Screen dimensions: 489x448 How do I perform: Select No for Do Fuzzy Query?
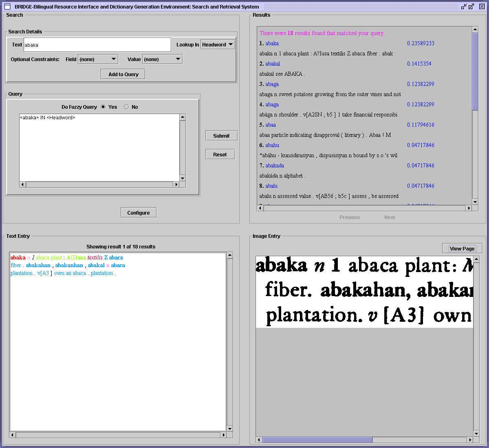(x=126, y=107)
